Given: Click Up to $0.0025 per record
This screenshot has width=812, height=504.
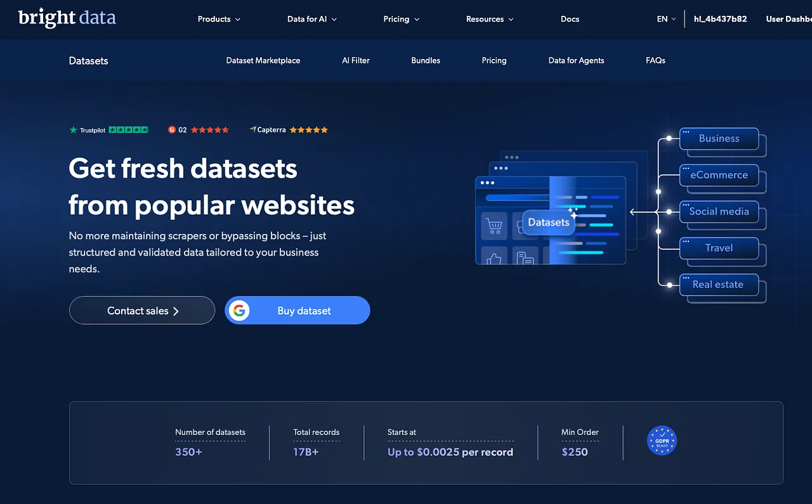Looking at the screenshot, I should (x=450, y=452).
